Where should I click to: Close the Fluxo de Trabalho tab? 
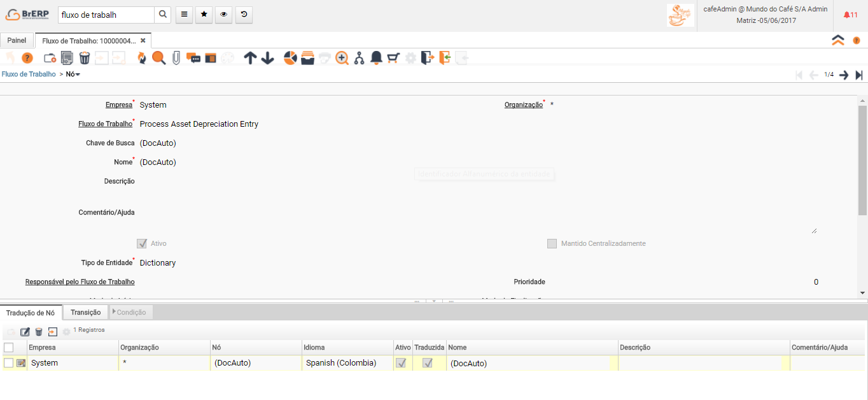(143, 40)
